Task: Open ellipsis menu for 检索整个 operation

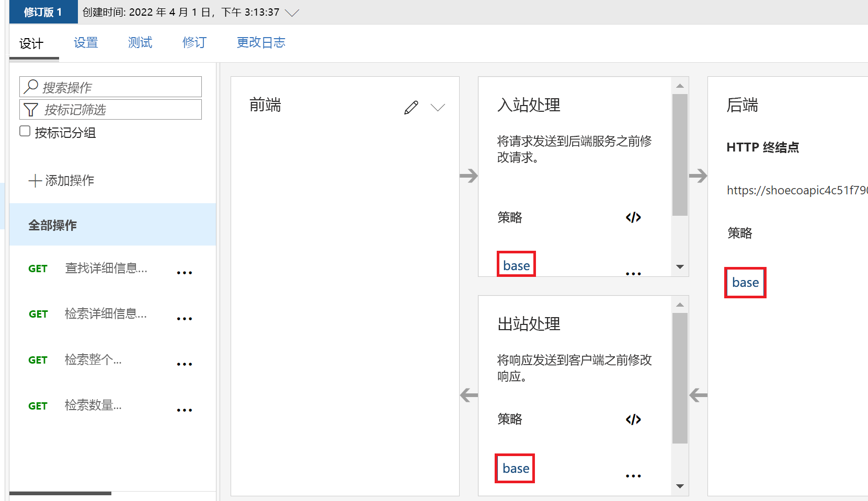Action: tap(185, 364)
